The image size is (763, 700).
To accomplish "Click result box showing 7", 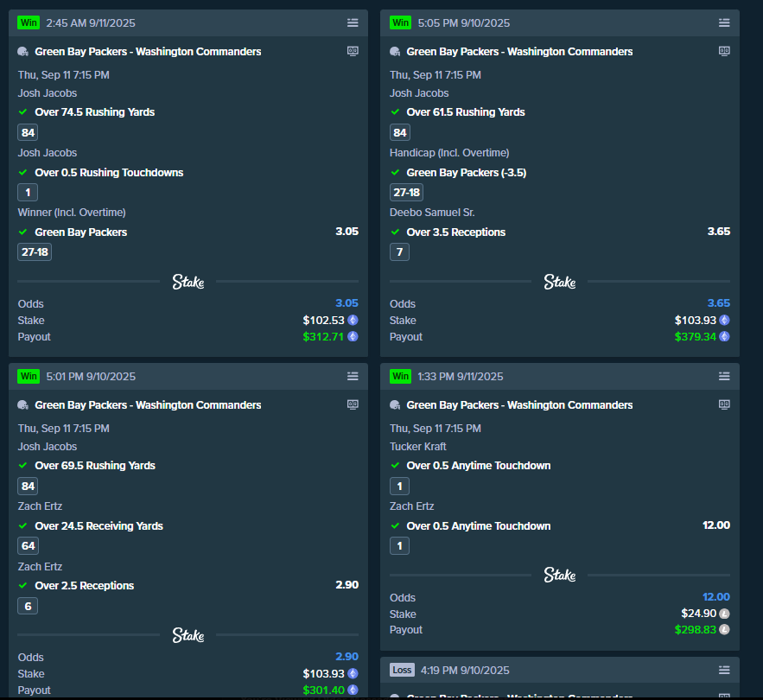I will click(x=399, y=252).
